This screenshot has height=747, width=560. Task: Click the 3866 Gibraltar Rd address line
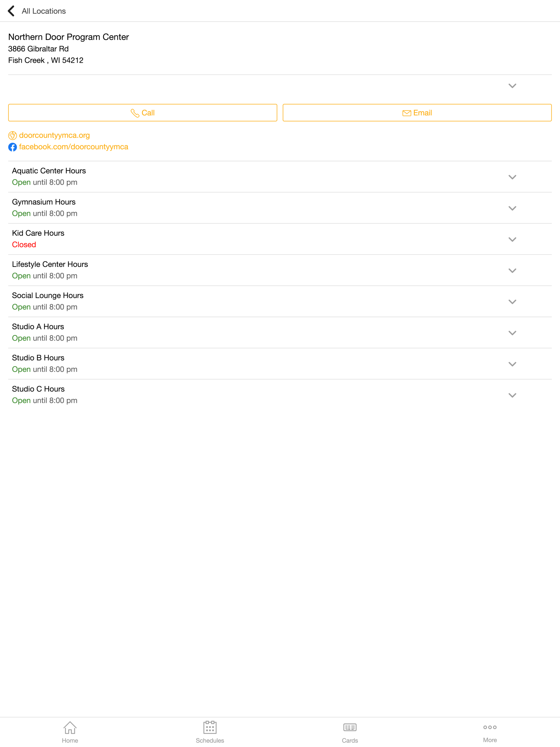[39, 49]
